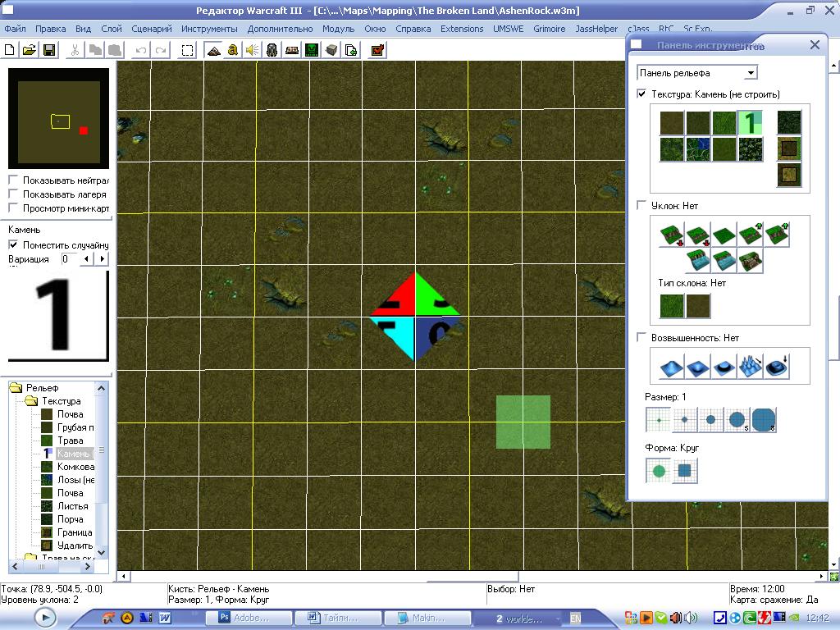Image resolution: width=840 pixels, height=630 pixels.
Task: Pick the vines blue-green texture swatch
Action: [x=698, y=149]
